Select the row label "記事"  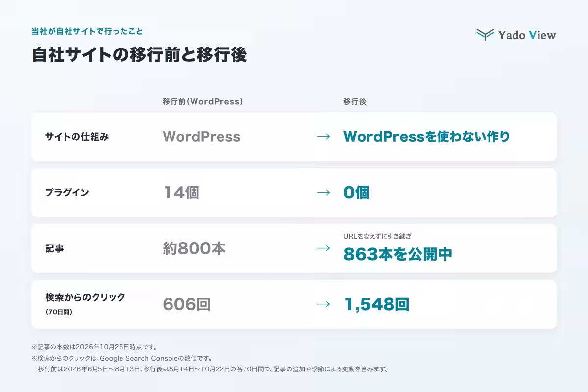pyautogui.click(x=54, y=248)
